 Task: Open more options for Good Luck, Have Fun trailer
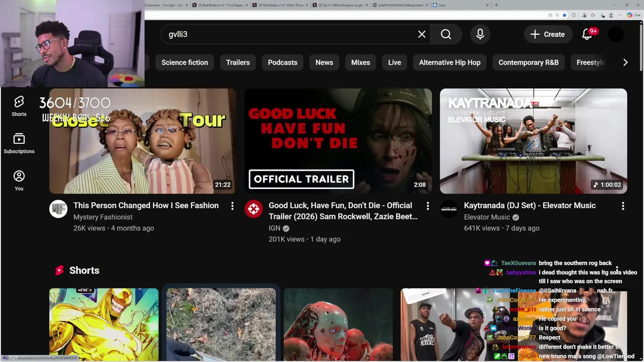pos(428,206)
